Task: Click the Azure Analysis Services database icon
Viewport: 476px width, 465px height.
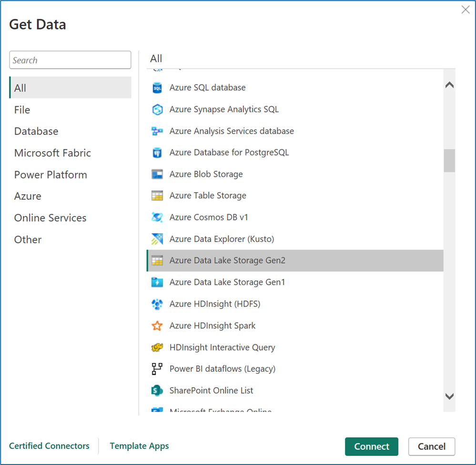Action: (x=157, y=131)
